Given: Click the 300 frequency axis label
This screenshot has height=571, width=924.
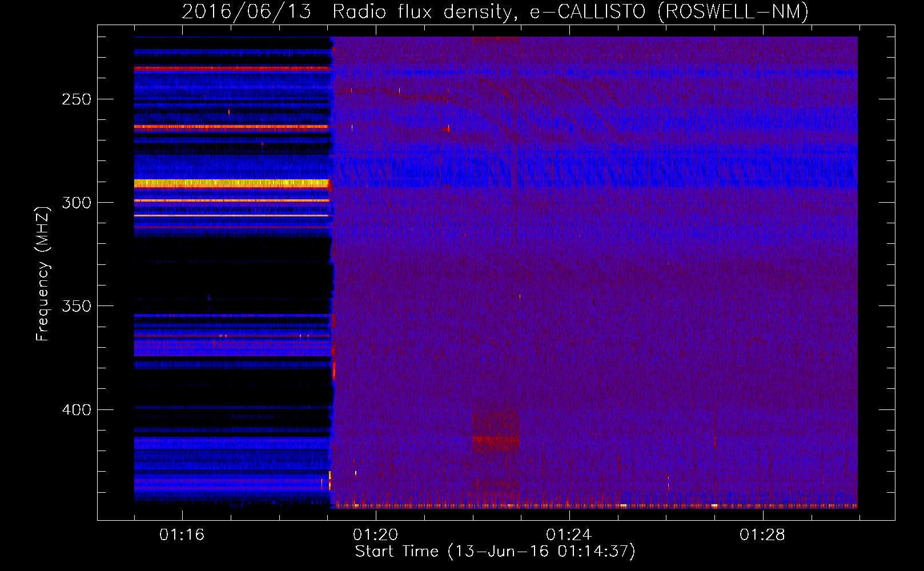Looking at the screenshot, I should (x=77, y=203).
